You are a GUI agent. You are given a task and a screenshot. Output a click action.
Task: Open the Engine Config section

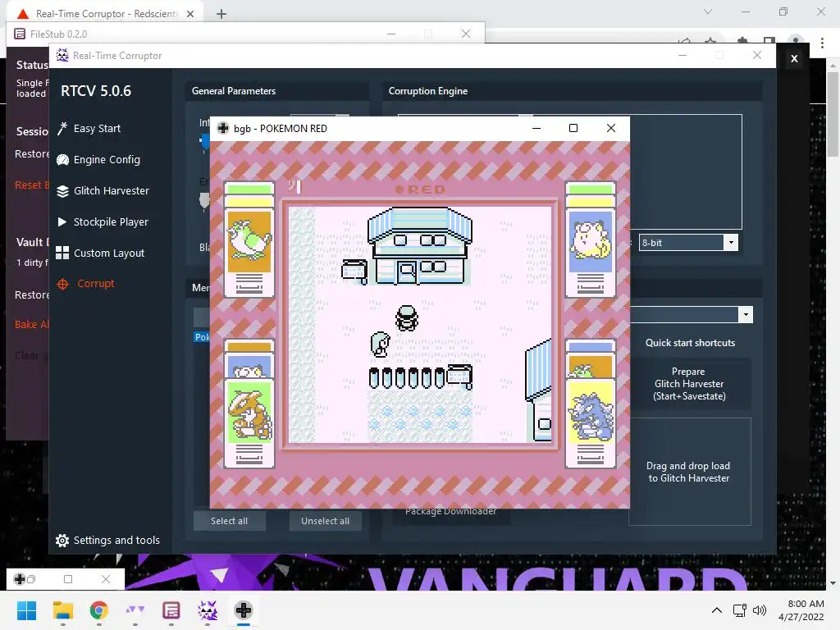click(99, 160)
